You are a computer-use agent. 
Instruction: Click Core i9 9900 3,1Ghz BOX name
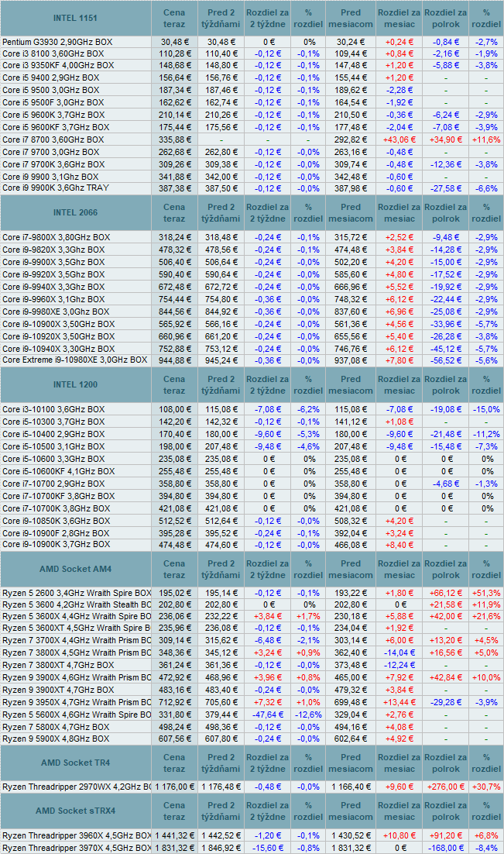[x=50, y=177]
